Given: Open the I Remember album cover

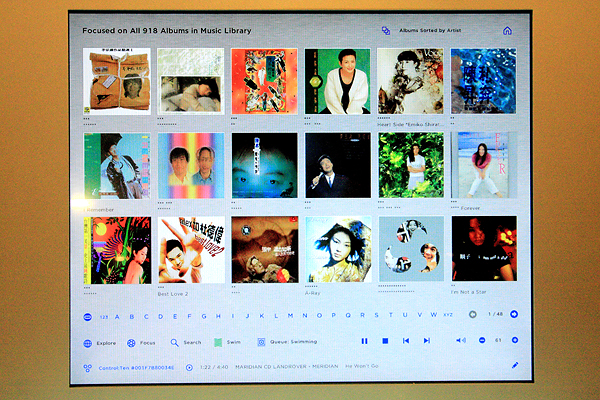Looking at the screenshot, I should point(117,166).
